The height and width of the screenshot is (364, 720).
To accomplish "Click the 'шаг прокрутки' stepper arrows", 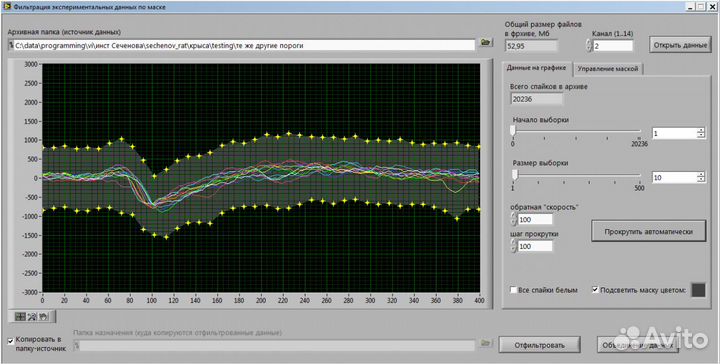I will [514, 246].
